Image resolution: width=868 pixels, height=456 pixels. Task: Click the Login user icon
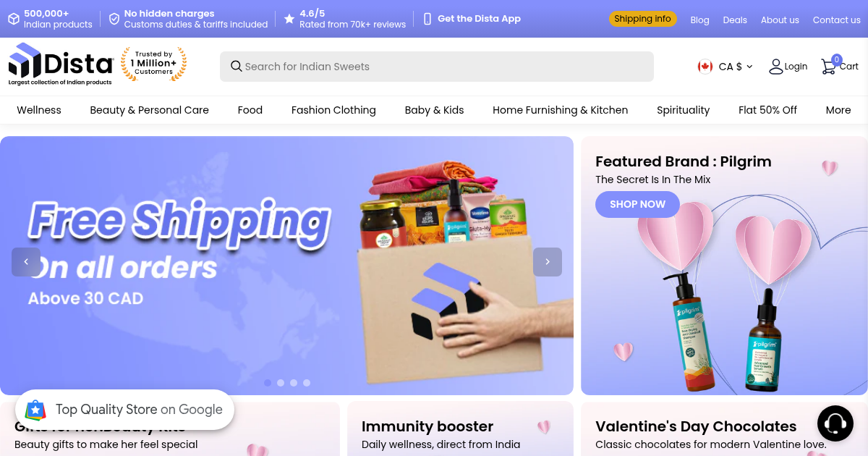(776, 67)
